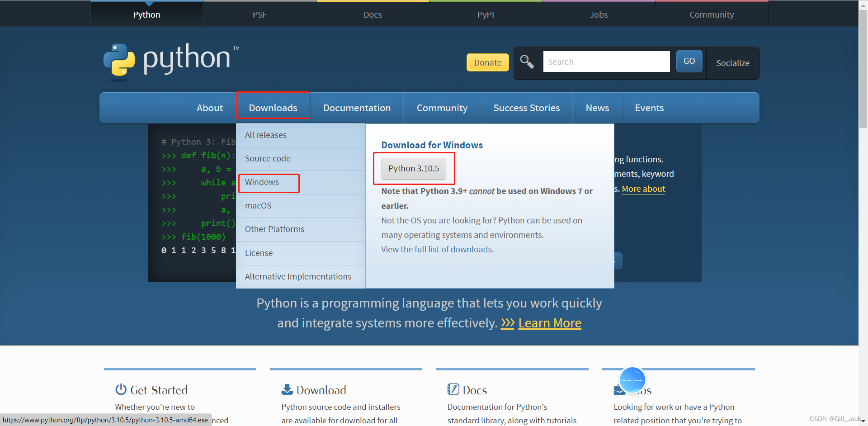
Task: Click the Docs notepad icon
Action: tap(453, 389)
